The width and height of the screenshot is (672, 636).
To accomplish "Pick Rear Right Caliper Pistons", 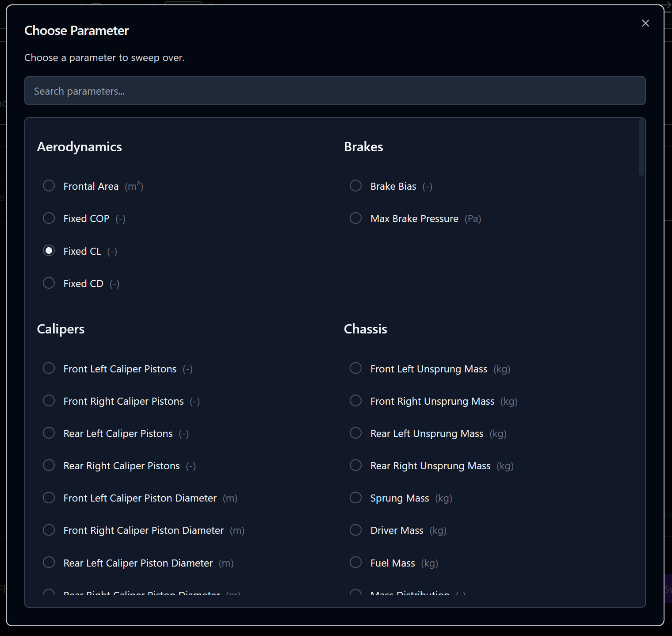I will tap(49, 465).
